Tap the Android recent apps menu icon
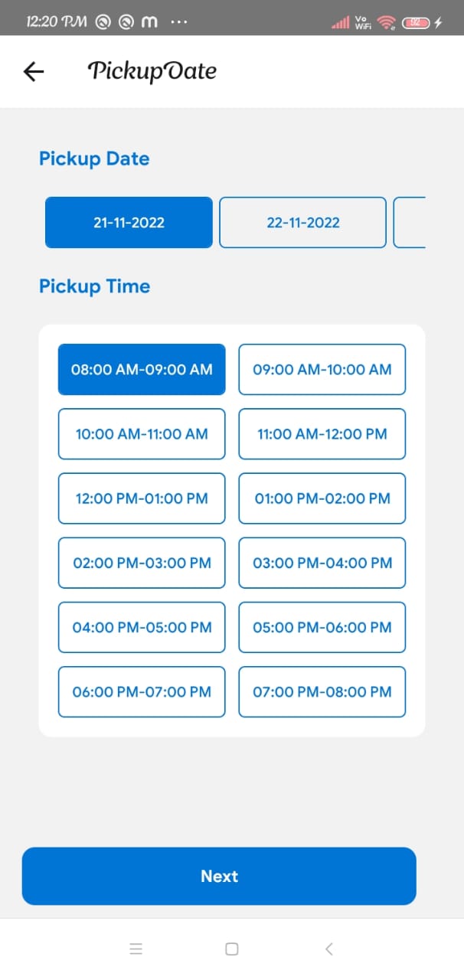Image resolution: width=464 pixels, height=980 pixels. (x=136, y=949)
